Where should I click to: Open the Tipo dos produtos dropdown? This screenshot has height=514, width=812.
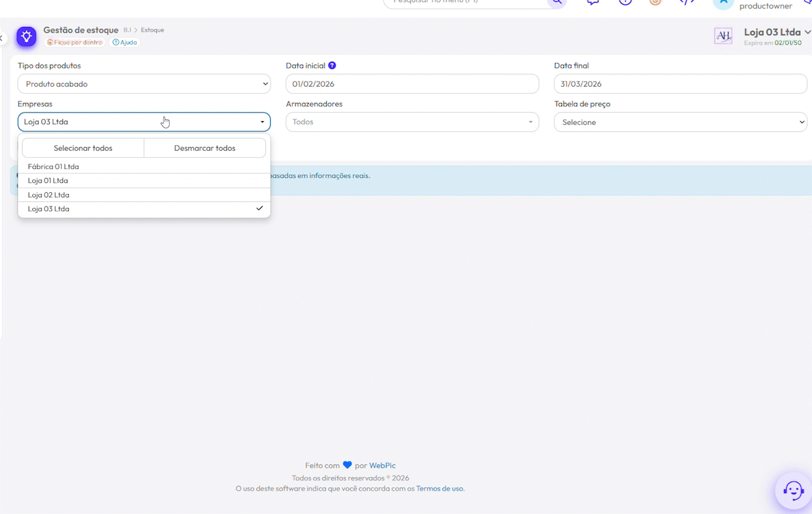pos(144,84)
